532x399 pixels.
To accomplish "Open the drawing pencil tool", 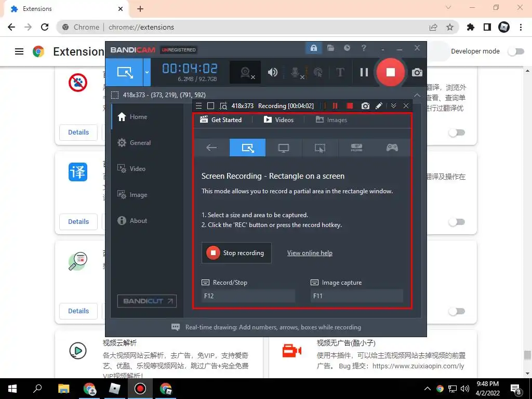I will [379, 106].
